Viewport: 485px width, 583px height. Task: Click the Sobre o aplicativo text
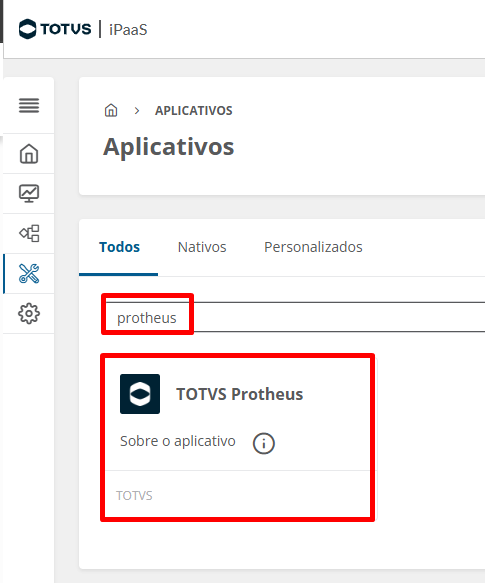[x=178, y=441]
